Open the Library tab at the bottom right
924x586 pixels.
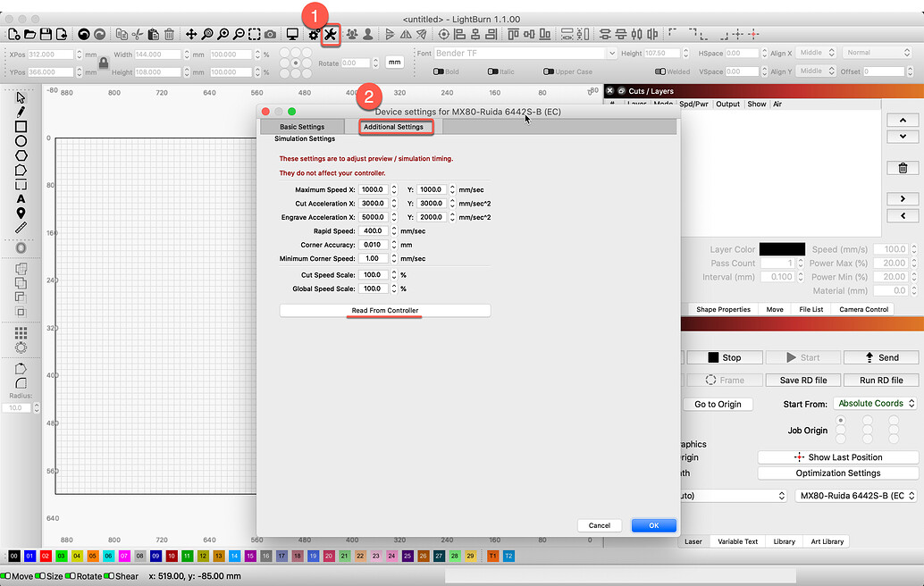point(784,540)
